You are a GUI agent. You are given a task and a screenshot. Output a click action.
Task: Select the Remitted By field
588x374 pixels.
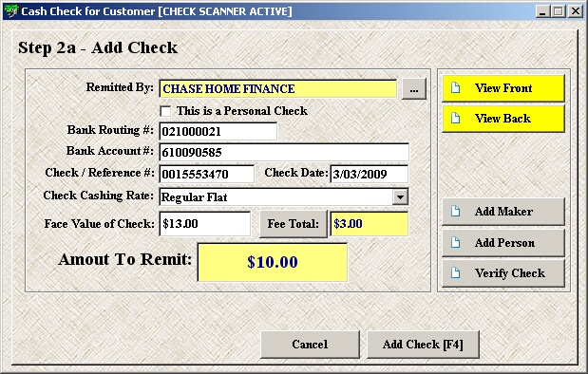278,89
